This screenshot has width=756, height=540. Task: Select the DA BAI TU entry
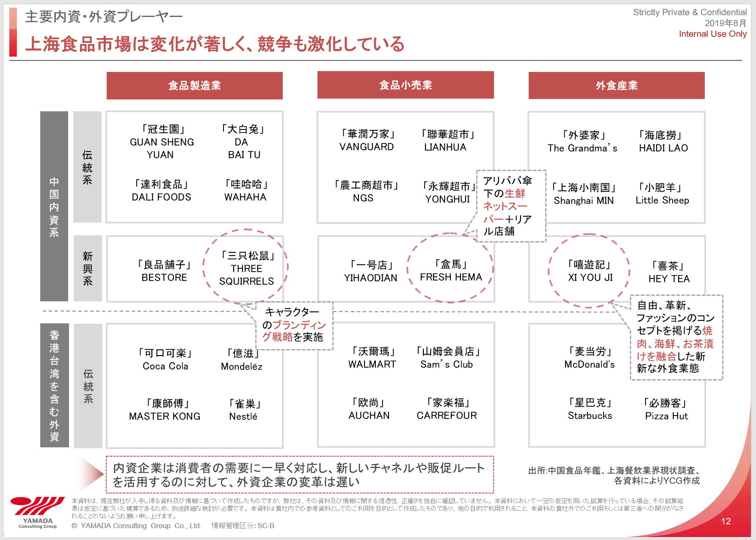click(x=244, y=142)
